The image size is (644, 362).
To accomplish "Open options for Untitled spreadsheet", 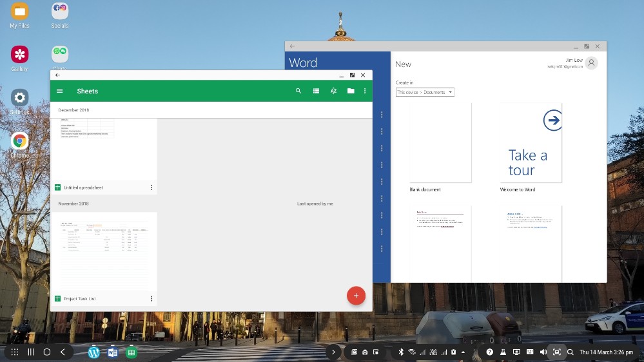I will point(151,187).
